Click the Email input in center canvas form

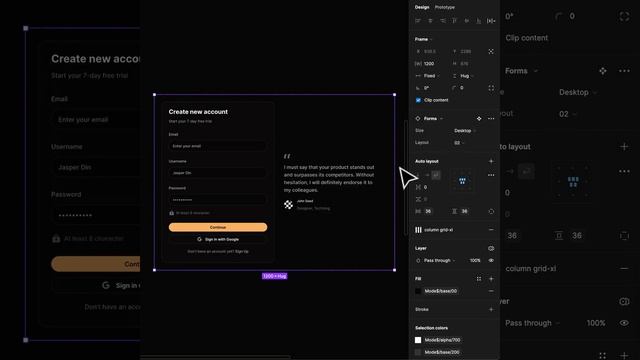click(217, 146)
